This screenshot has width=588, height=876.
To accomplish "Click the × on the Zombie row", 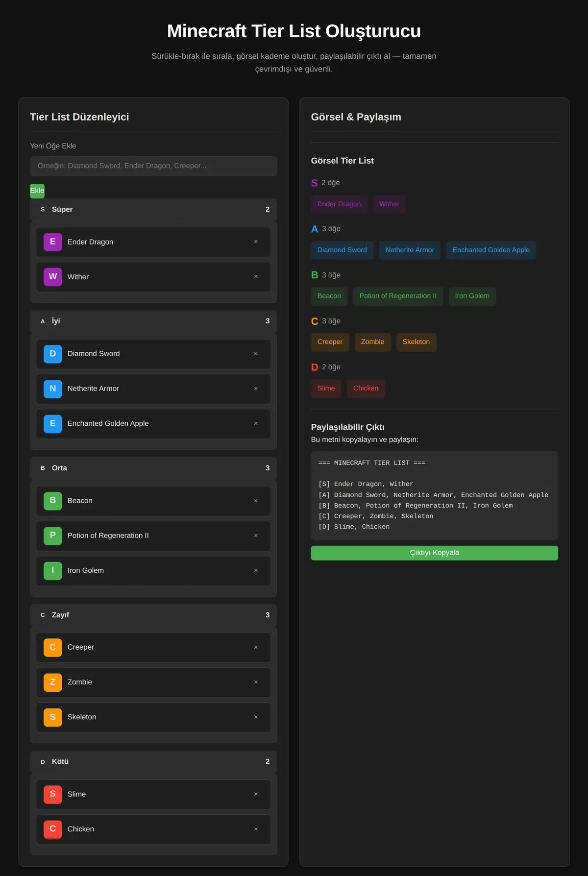I will click(x=256, y=682).
